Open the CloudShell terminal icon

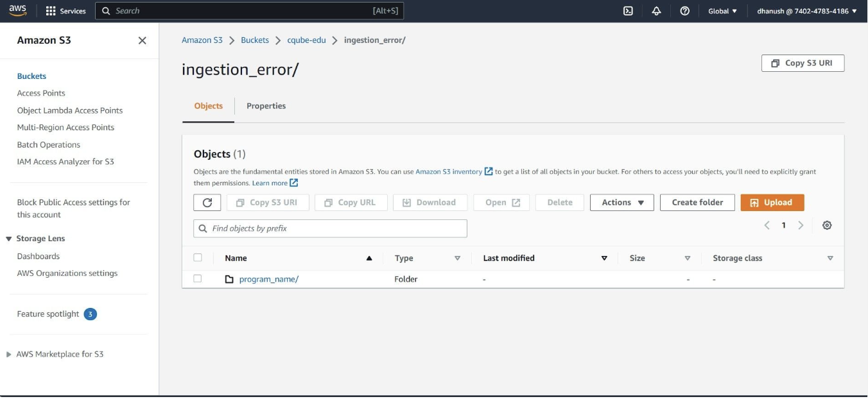point(628,11)
